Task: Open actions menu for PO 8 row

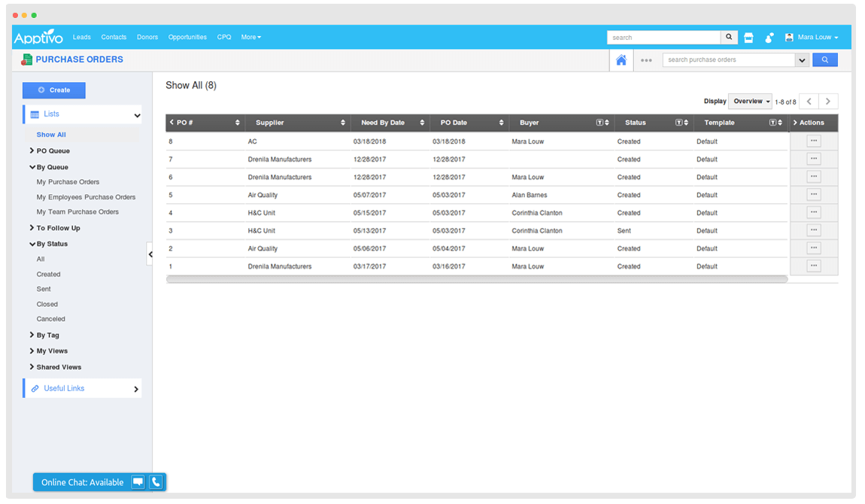Action: point(813,141)
